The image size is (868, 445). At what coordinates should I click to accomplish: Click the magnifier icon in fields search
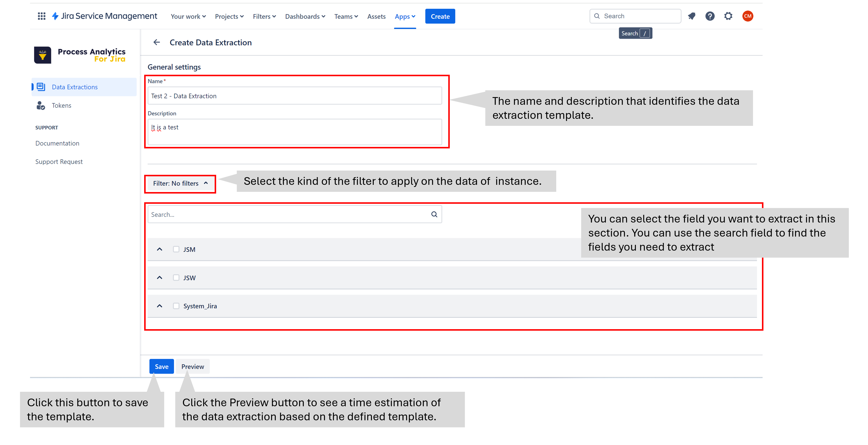click(x=434, y=214)
